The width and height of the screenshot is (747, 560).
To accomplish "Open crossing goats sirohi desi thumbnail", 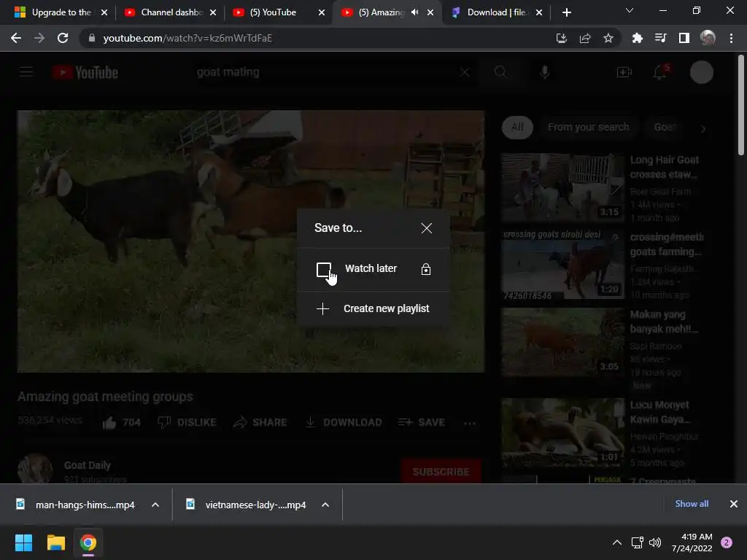I will point(562,265).
